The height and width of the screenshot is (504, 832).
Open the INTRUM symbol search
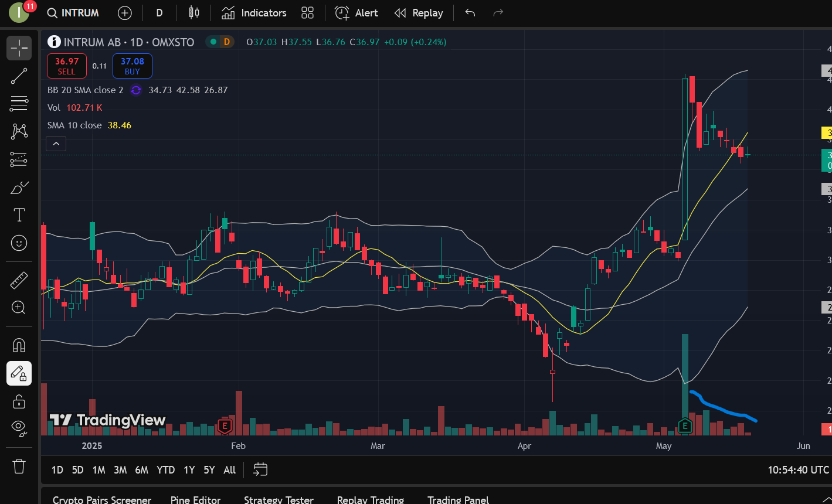click(73, 13)
